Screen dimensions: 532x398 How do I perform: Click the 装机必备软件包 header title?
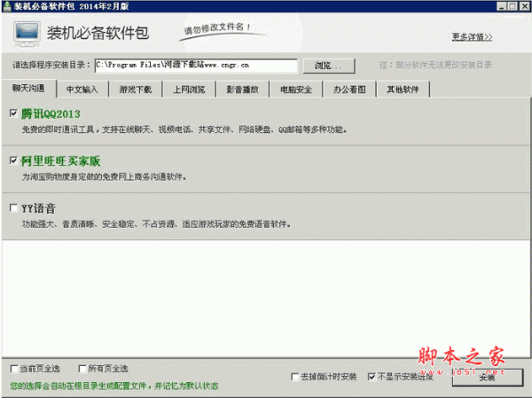tap(98, 33)
